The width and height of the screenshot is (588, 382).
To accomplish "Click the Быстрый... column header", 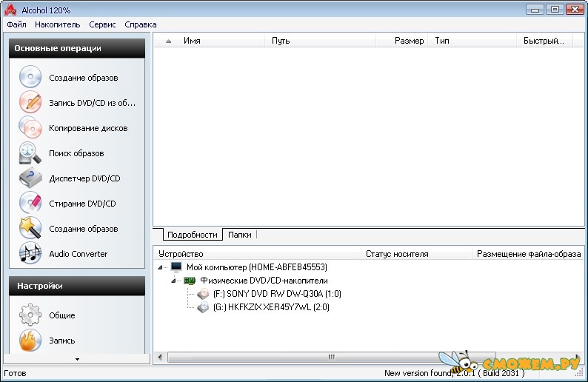I will tap(544, 41).
